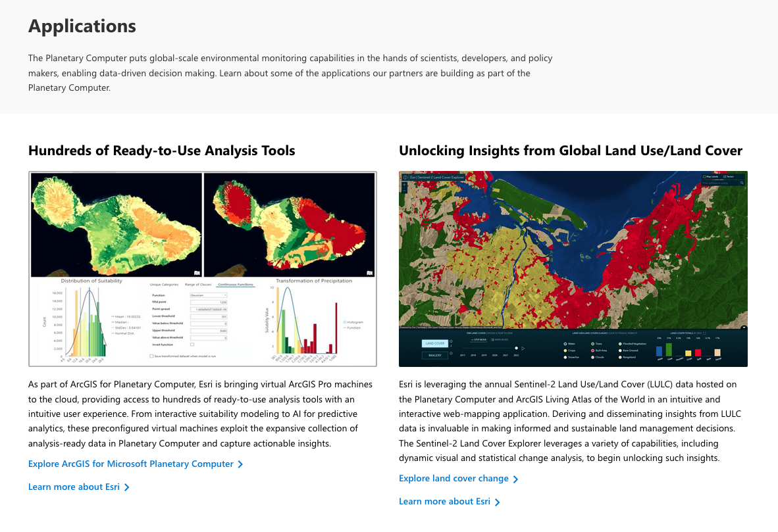Click the info icon beside Sentinel-2 Land Cover Explorer
This screenshot has width=778, height=532.
[405, 177]
